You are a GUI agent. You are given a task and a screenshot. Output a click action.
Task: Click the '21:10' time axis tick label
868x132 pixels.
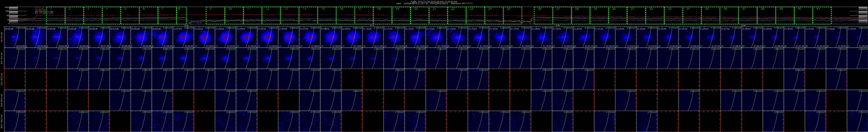coord(372,25)
